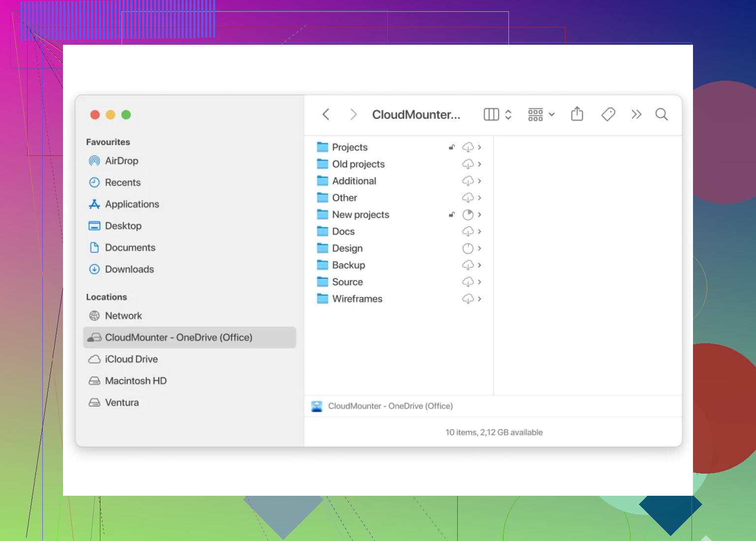This screenshot has width=756, height=541.
Task: Show more toolbar items double chevron
Action: click(636, 115)
